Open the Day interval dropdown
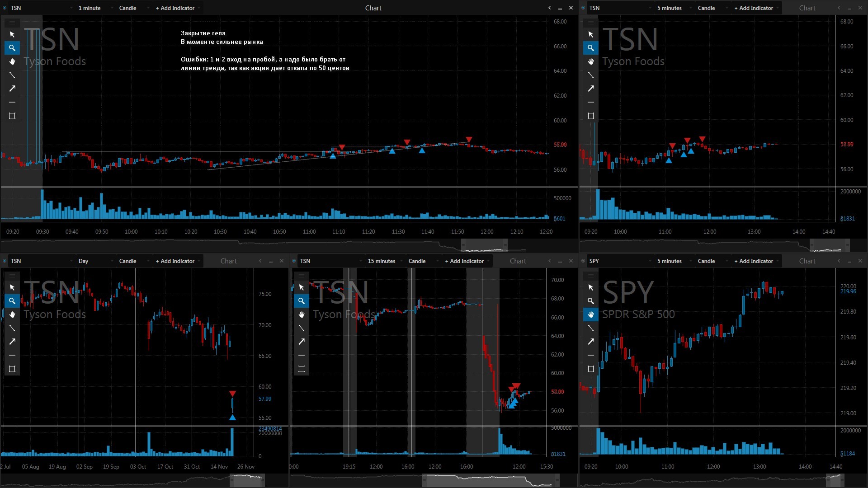Screen dimensions: 868x488 (x=95, y=261)
